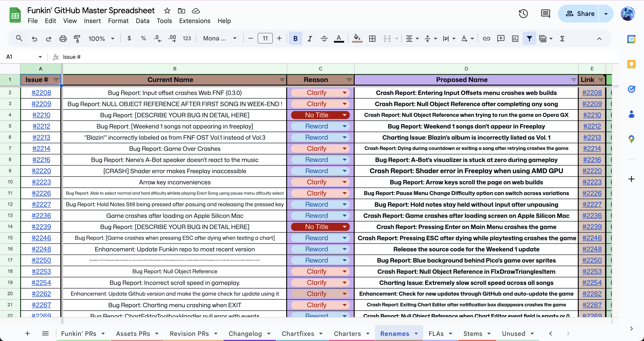This screenshot has height=341, width=644.
Task: Open the text wrapping dropdown
Action: coord(449,38)
